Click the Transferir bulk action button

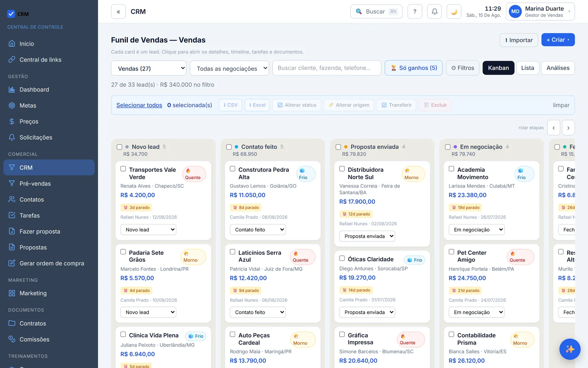(x=397, y=105)
